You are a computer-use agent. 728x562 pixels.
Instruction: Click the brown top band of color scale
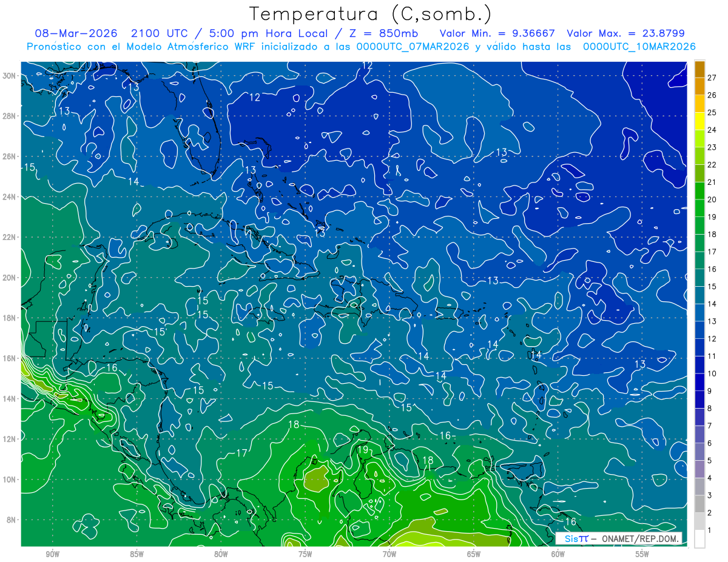click(699, 69)
